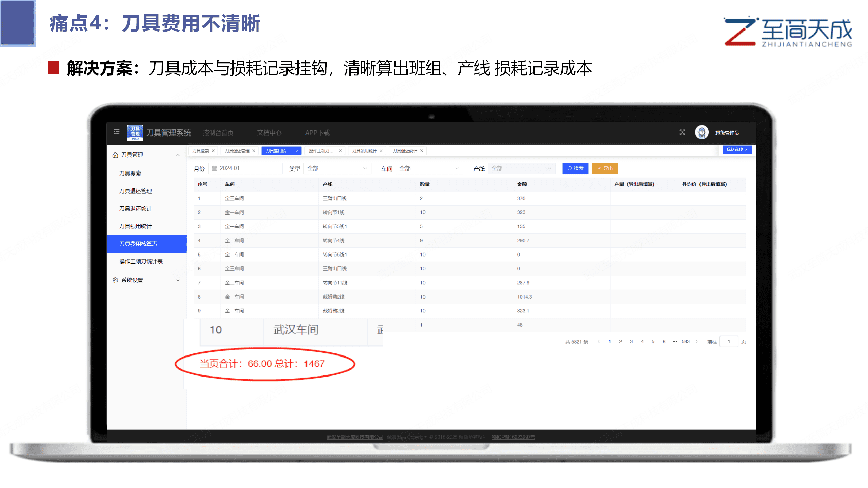
Task: Go to next page arrow
Action: [696, 342]
